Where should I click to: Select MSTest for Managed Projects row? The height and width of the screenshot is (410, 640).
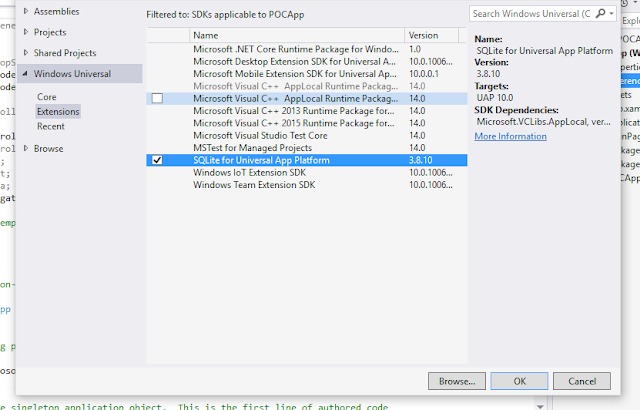pos(307,148)
